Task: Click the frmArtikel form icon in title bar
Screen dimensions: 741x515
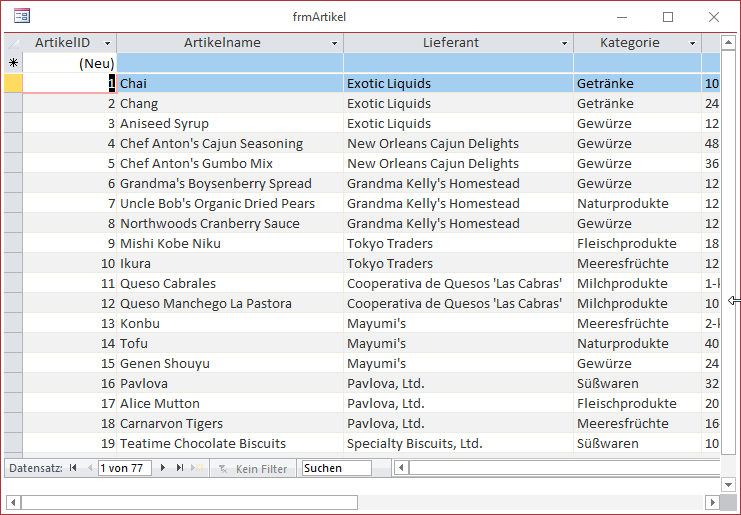Action: click(22, 17)
